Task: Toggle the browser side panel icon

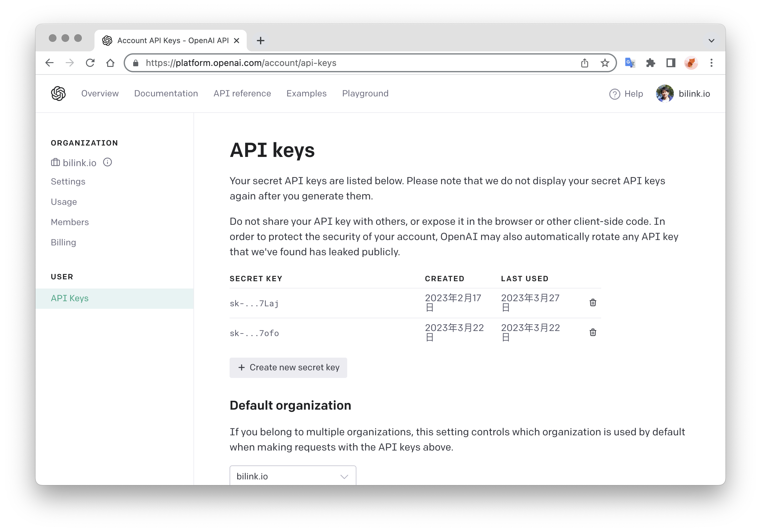Action: (671, 63)
